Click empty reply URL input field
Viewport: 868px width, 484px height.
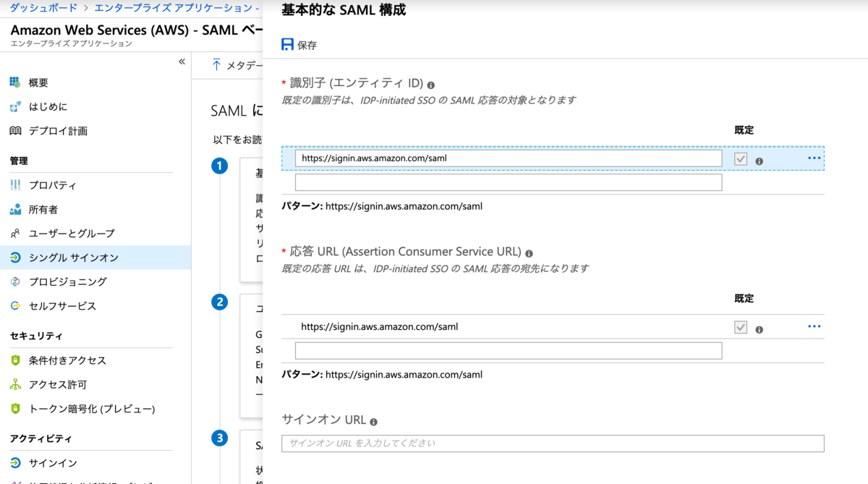(509, 351)
